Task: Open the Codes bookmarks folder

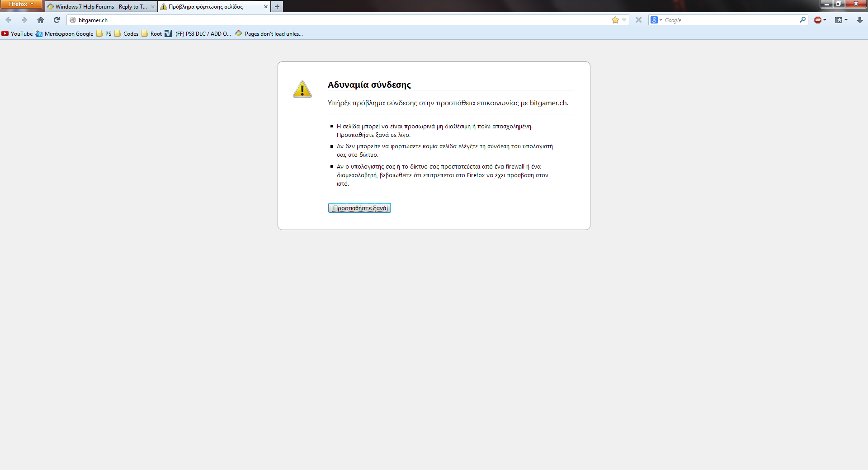Action: point(127,34)
